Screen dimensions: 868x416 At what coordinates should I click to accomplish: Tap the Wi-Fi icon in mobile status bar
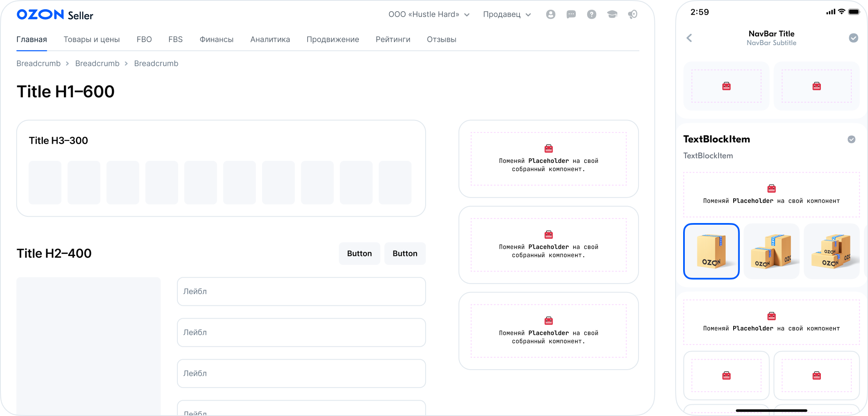click(842, 12)
